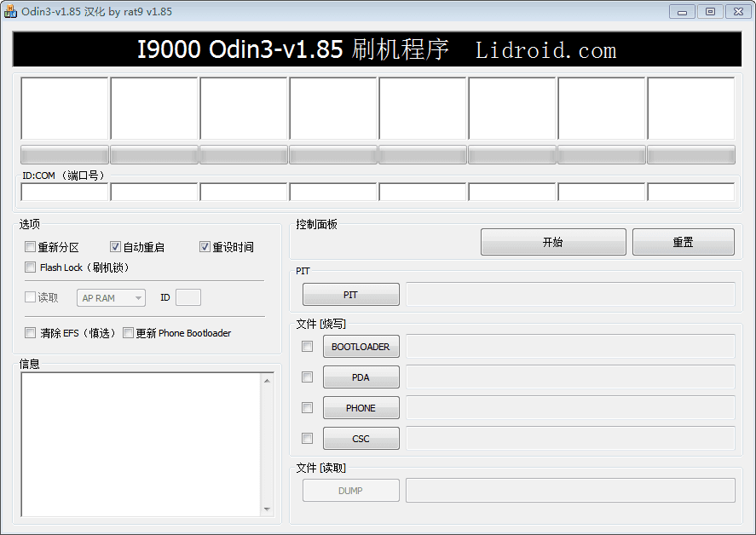Pick a PHONE modem file
Viewport: 756px width, 535px height.
(361, 408)
